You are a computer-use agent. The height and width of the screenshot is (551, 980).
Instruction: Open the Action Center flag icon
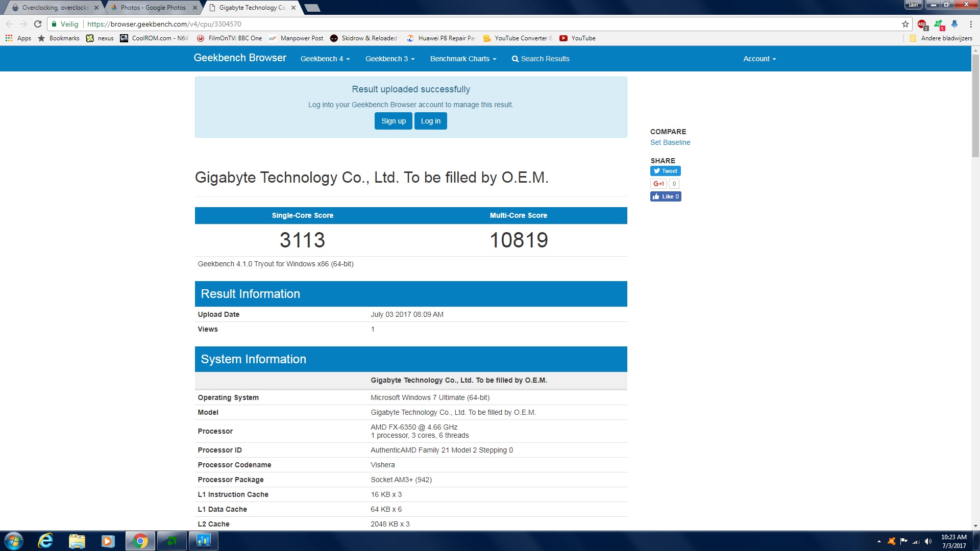[x=904, y=541]
